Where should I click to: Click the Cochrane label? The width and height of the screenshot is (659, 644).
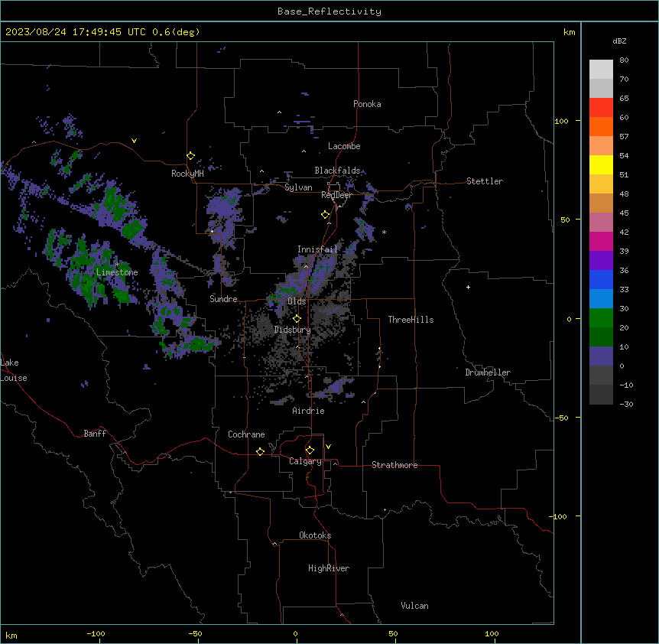246,434
